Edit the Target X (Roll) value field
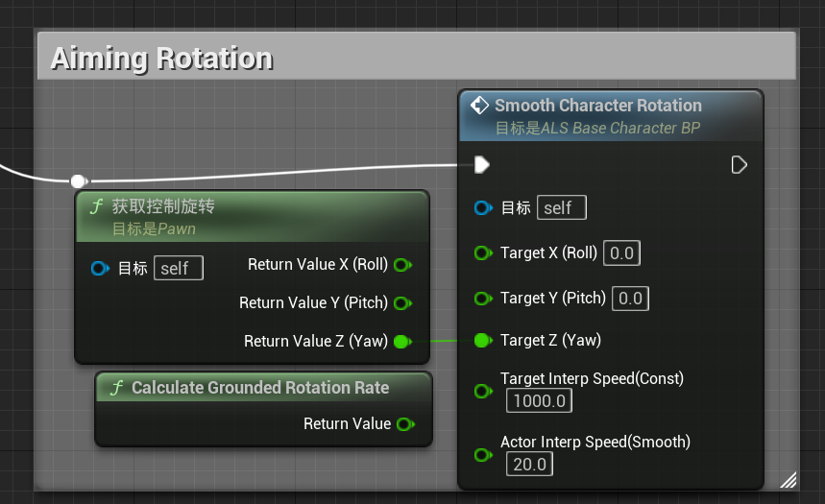Screen dimensions: 825x504 pyautogui.click(x=621, y=253)
